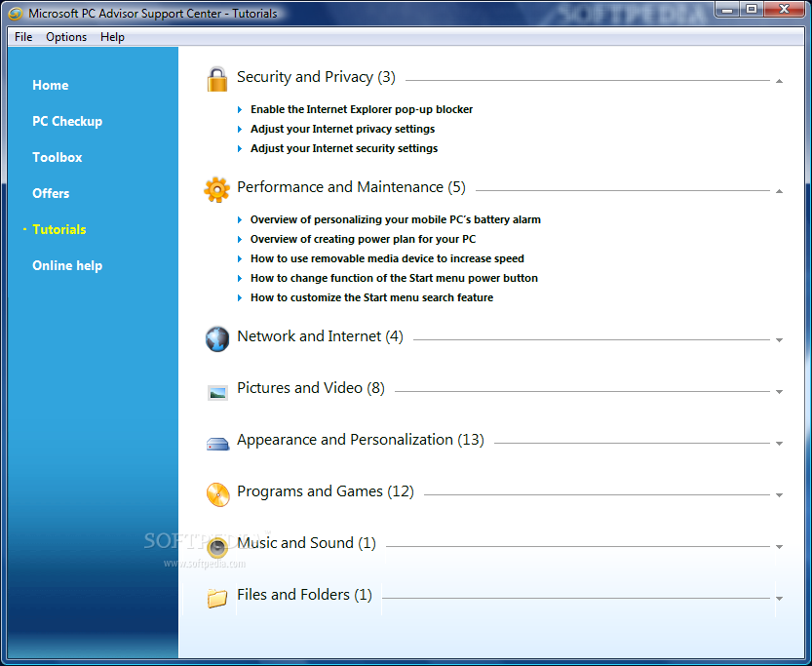Click the Files and Folders folder icon
Screen dimensions: 812x666
click(x=217, y=598)
